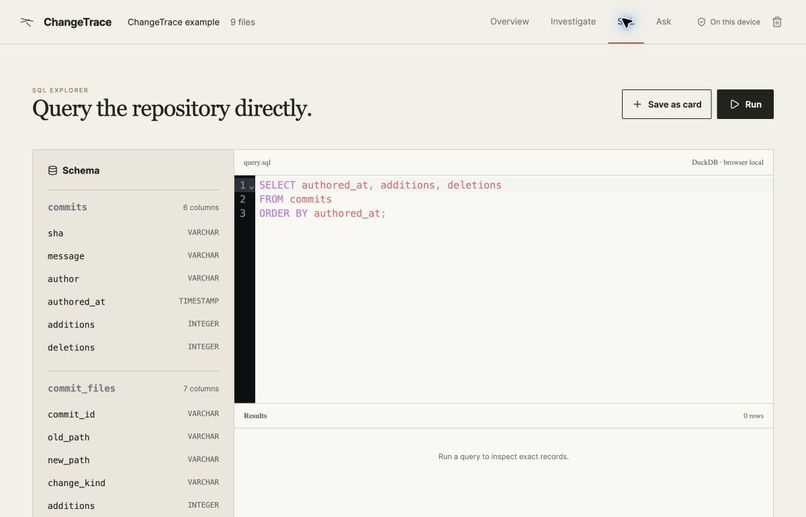
Task: Open the Overview tab
Action: coord(509,22)
